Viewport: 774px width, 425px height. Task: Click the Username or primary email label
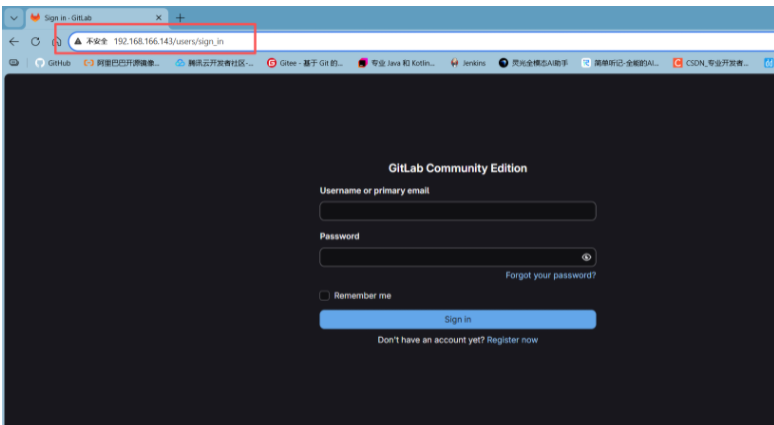tap(374, 191)
